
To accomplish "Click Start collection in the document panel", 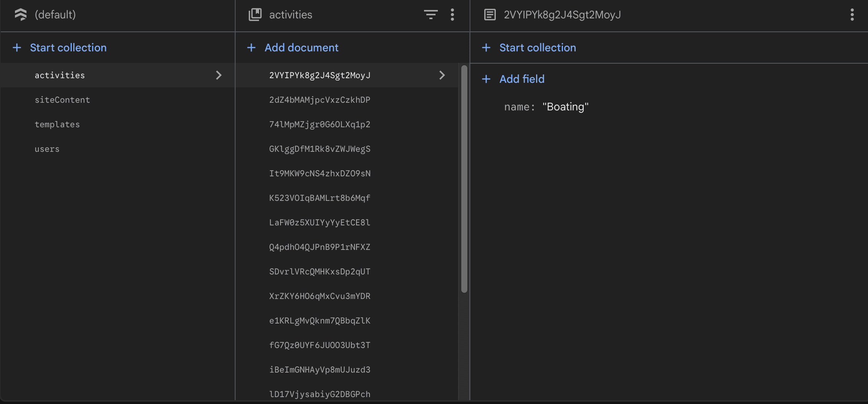I will coord(537,48).
